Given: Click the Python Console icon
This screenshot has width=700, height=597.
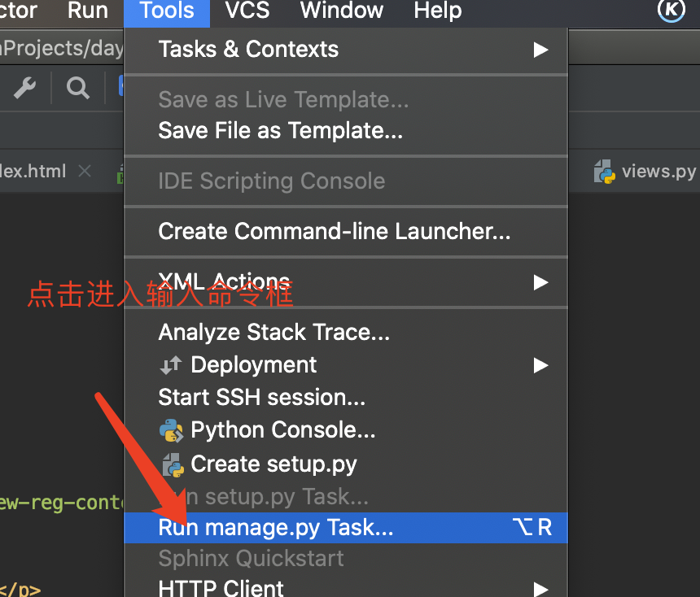Looking at the screenshot, I should [x=172, y=430].
